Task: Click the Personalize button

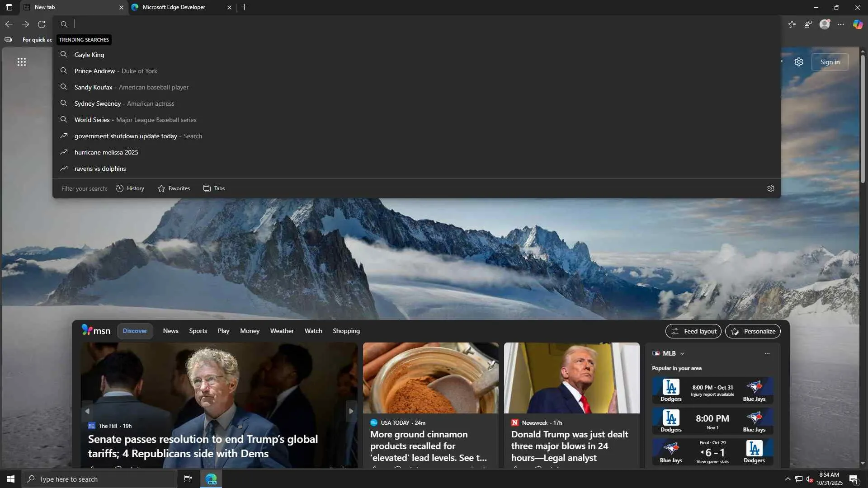Action: (753, 331)
